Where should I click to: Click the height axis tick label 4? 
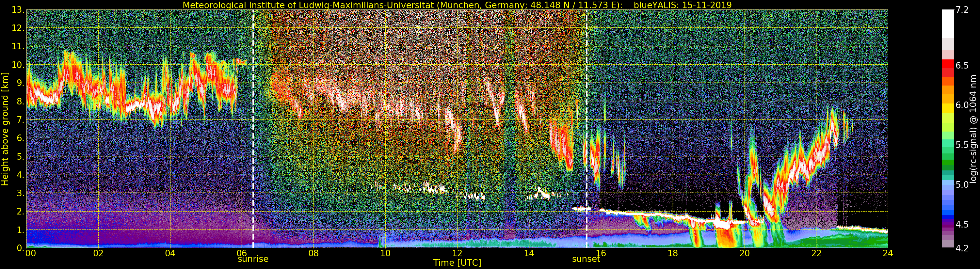pyautogui.click(x=20, y=175)
